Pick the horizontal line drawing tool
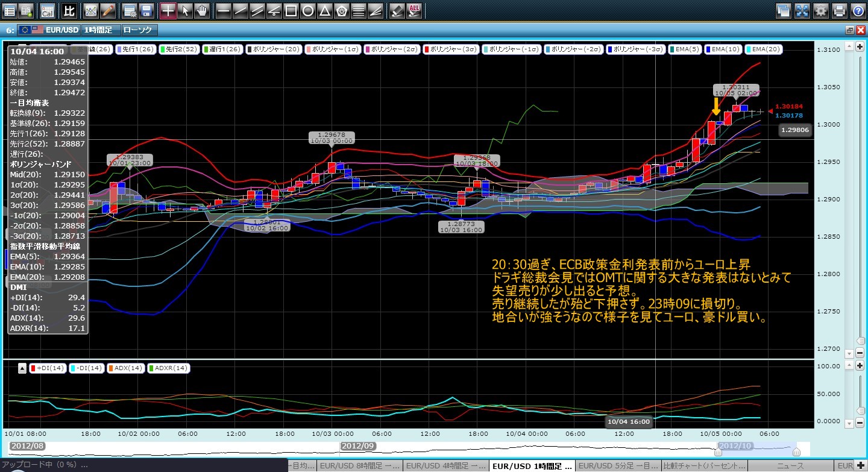 223,10
